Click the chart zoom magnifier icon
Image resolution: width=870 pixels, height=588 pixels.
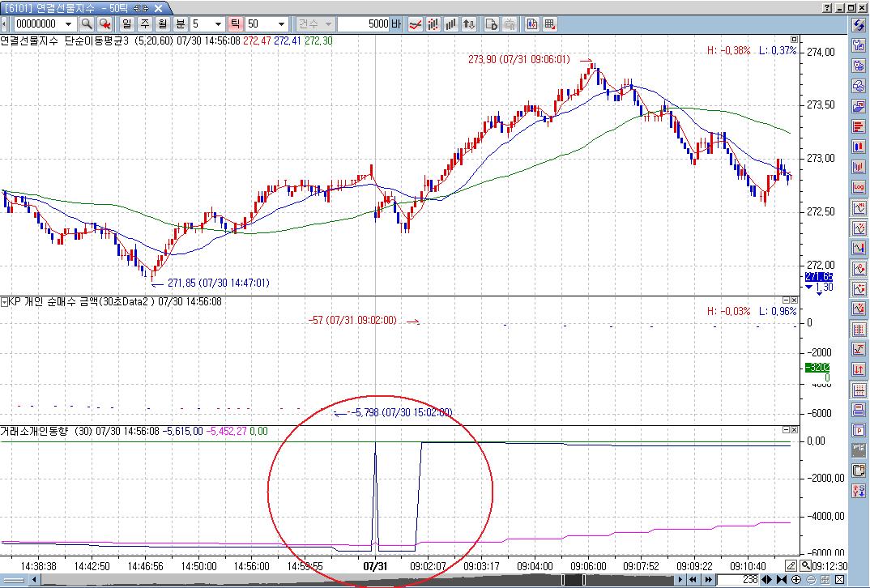(805, 566)
